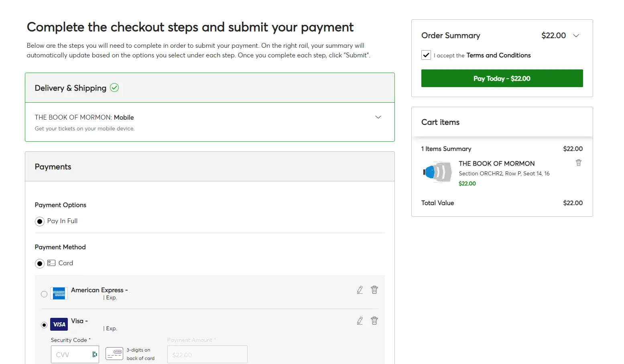The image size is (624, 364).
Task: Click the edit pencil for Visa card
Action: pyautogui.click(x=360, y=321)
